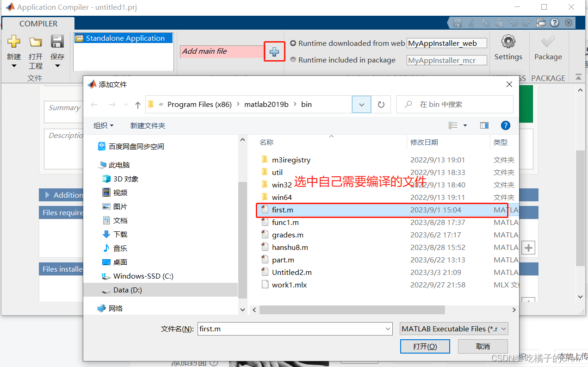Click the plus button beside Files required list
This screenshot has height=367, width=588.
[x=528, y=248]
